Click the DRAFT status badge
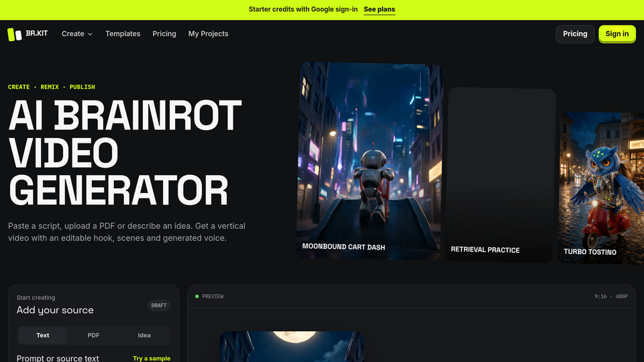 pyautogui.click(x=159, y=306)
